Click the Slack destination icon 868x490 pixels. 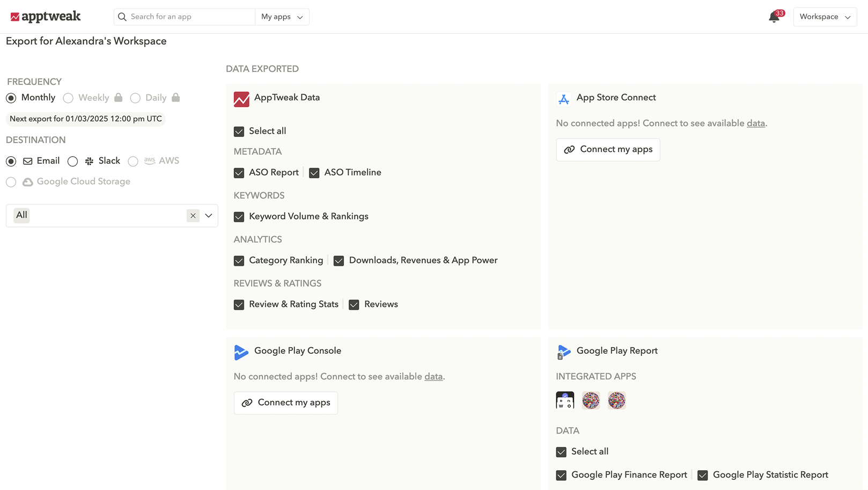tap(89, 160)
